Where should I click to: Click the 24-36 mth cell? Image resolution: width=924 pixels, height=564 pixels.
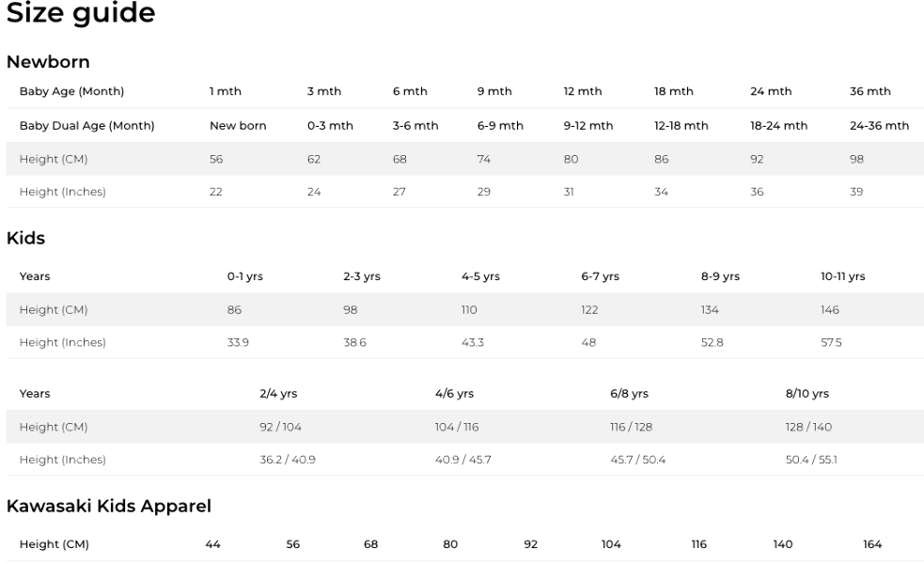[879, 125]
